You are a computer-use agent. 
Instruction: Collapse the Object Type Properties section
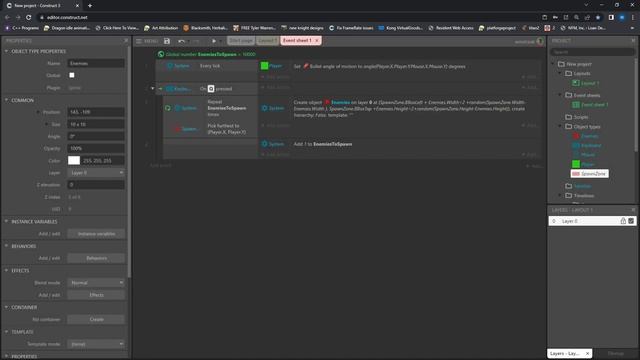tap(6, 51)
